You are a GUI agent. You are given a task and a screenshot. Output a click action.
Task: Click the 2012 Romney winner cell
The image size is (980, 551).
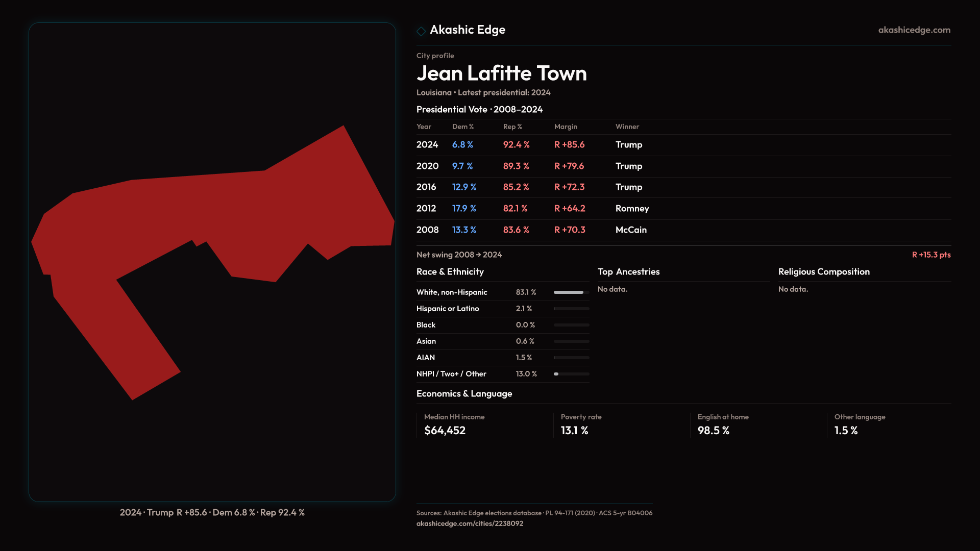tap(632, 209)
